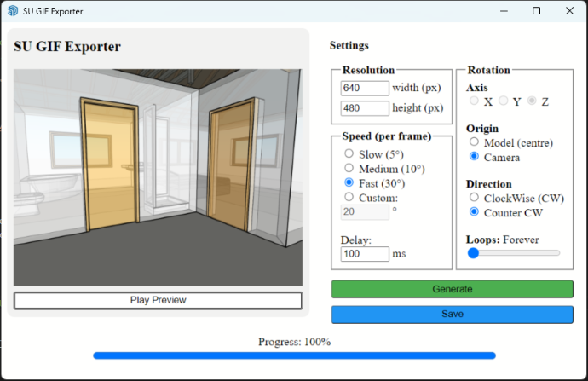This screenshot has width=588, height=381.
Task: Click the SU GIF Exporter app icon
Action: pos(13,11)
